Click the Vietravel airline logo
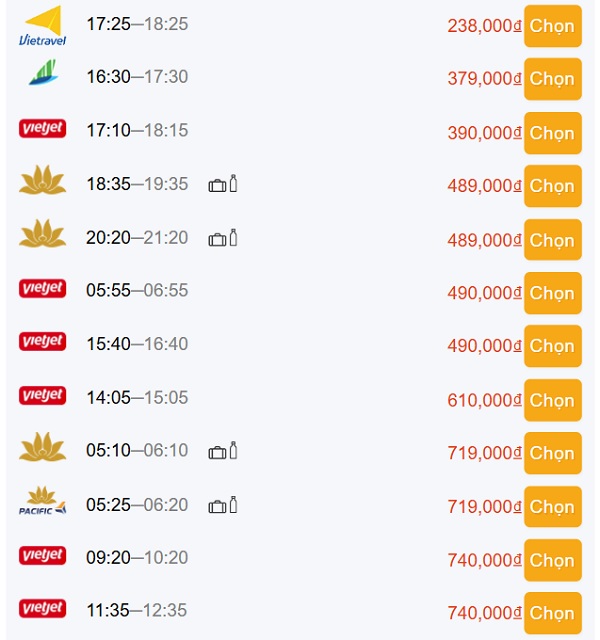Screen dimensions: 600x640 tap(42, 25)
